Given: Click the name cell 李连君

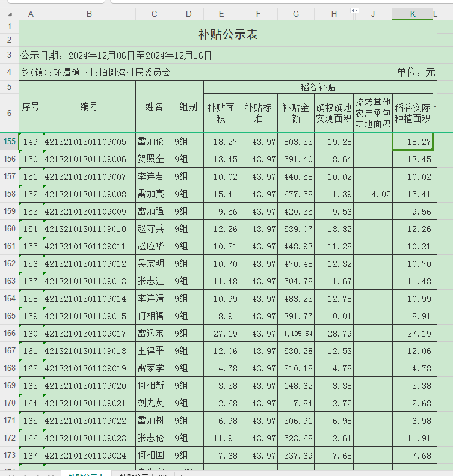Looking at the screenshot, I should [154, 176].
